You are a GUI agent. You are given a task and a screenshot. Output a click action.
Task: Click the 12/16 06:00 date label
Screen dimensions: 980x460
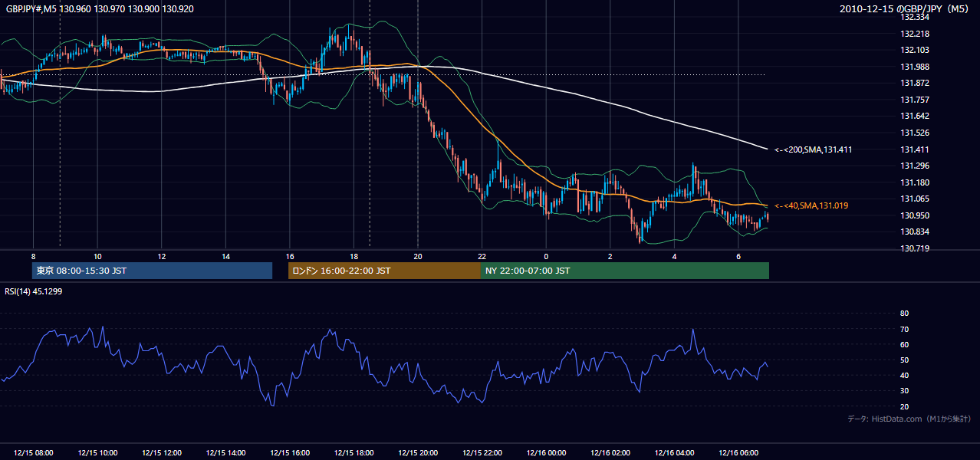[x=738, y=453]
